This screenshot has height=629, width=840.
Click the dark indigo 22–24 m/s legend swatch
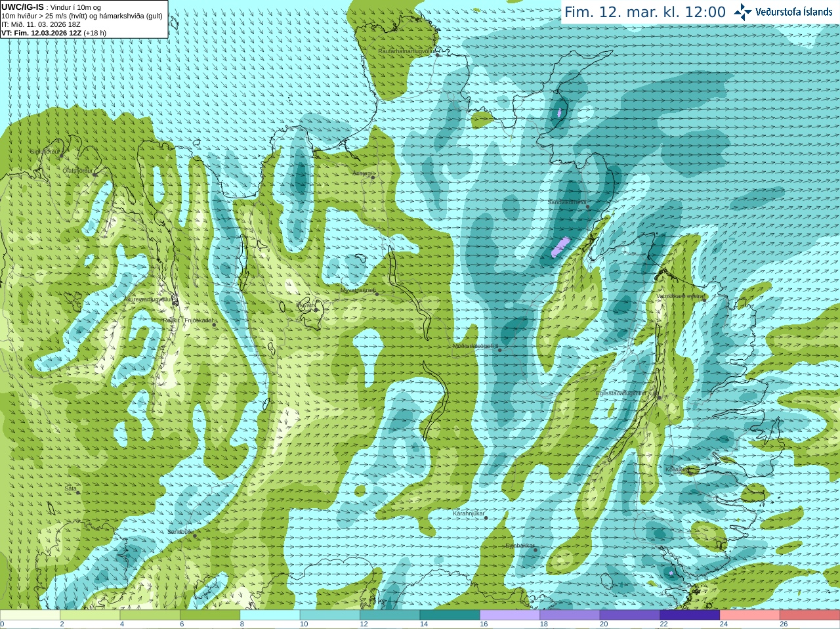[690, 615]
